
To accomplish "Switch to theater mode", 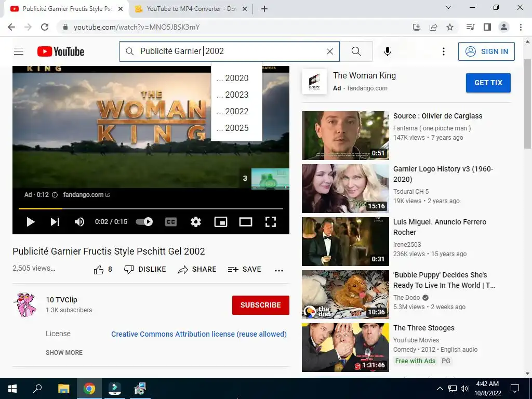I will pos(246,222).
